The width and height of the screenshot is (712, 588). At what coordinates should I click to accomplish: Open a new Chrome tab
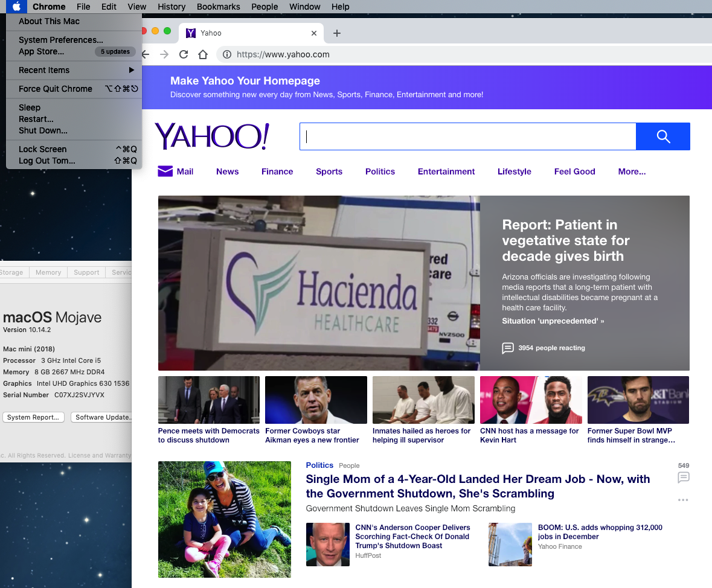(x=337, y=33)
